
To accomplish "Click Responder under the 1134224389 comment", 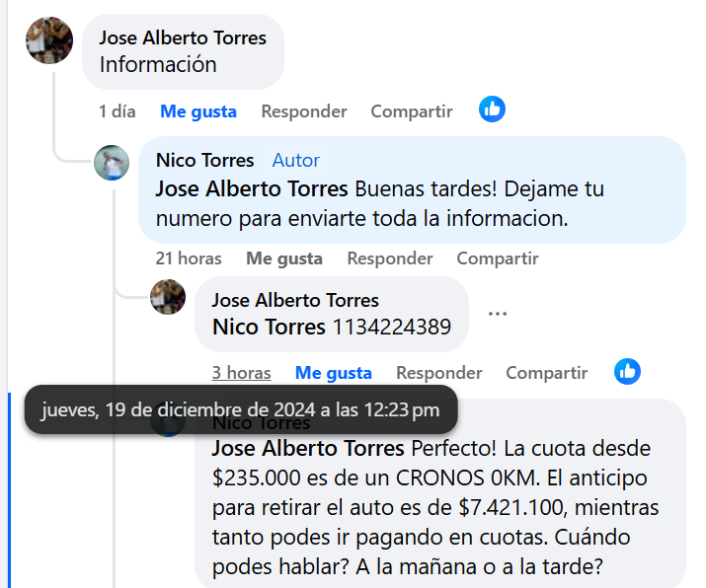I will click(x=439, y=373).
